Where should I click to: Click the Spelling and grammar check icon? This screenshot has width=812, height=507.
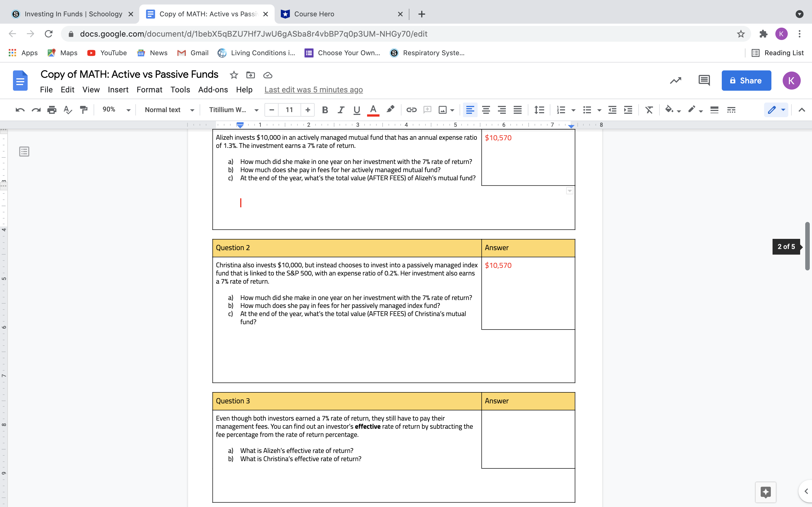(x=68, y=110)
